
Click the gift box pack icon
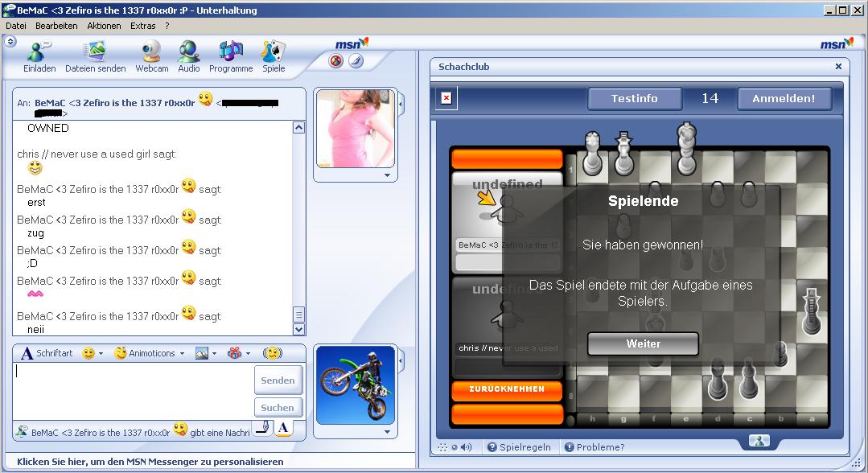click(x=235, y=353)
